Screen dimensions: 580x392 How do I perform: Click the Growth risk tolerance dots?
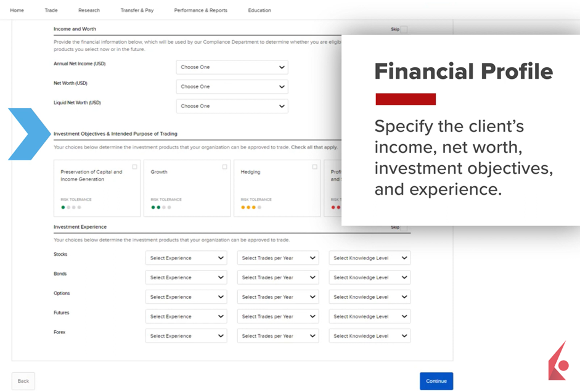tap(161, 208)
